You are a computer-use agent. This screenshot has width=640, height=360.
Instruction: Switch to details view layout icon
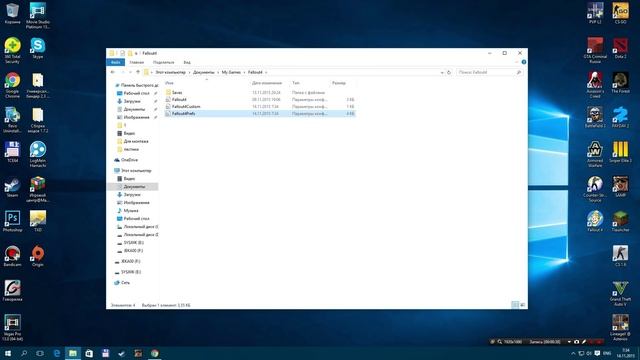[x=515, y=305]
